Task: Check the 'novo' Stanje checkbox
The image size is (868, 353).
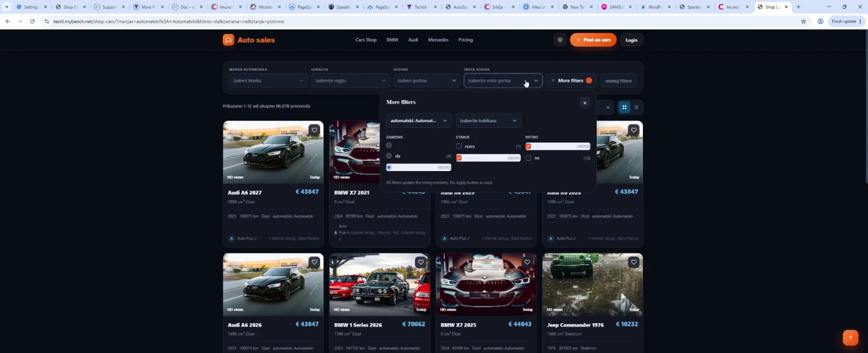Action: point(459,147)
